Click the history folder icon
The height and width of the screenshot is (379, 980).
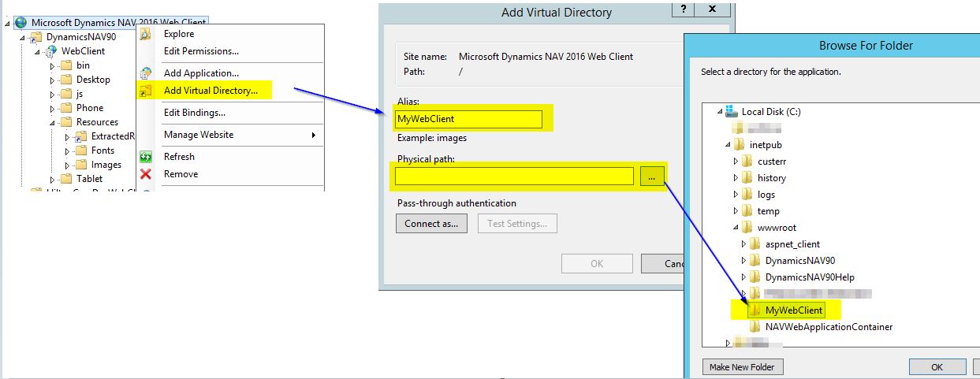(x=747, y=178)
